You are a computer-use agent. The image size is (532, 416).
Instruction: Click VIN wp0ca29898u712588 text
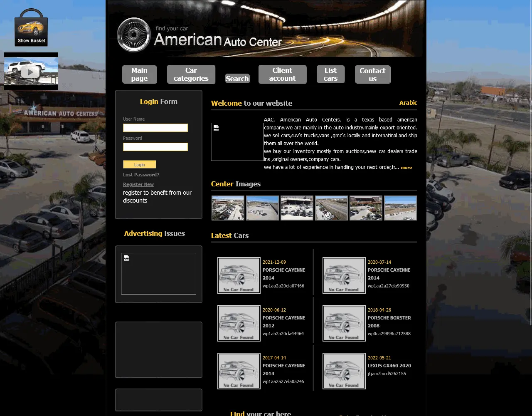pyautogui.click(x=389, y=334)
